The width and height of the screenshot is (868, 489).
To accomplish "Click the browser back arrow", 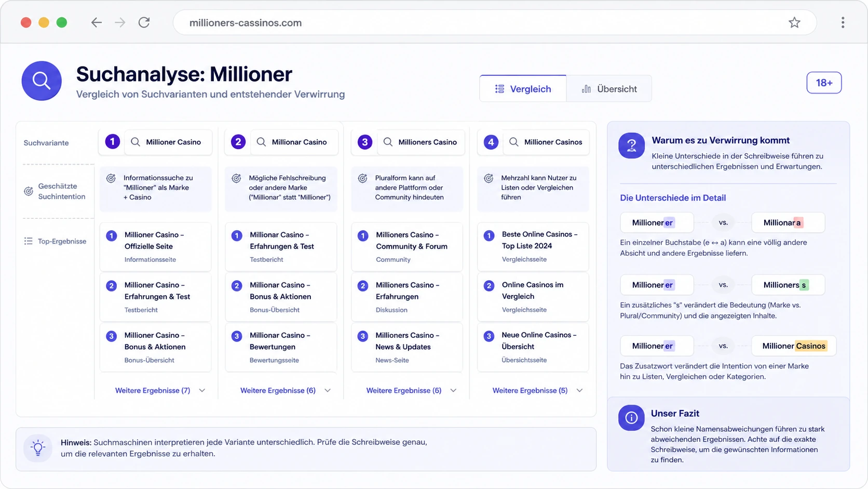I will click(96, 22).
